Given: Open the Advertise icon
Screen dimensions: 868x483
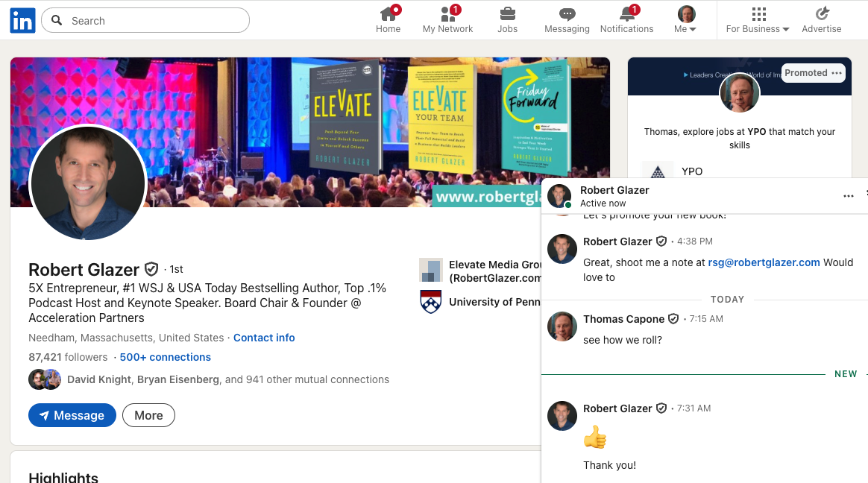Looking at the screenshot, I should [821, 14].
